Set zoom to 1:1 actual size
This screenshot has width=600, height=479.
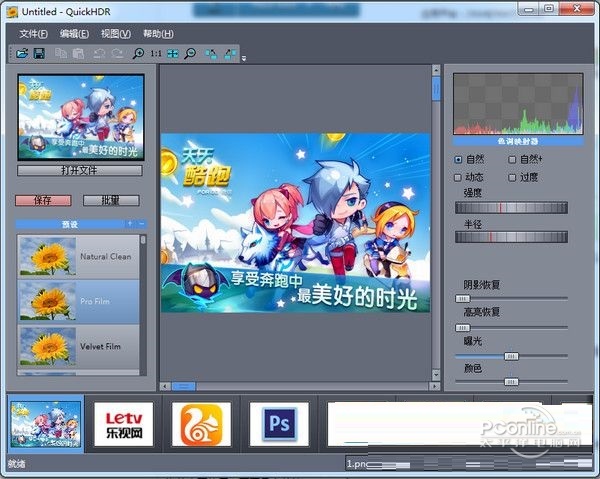(156, 54)
